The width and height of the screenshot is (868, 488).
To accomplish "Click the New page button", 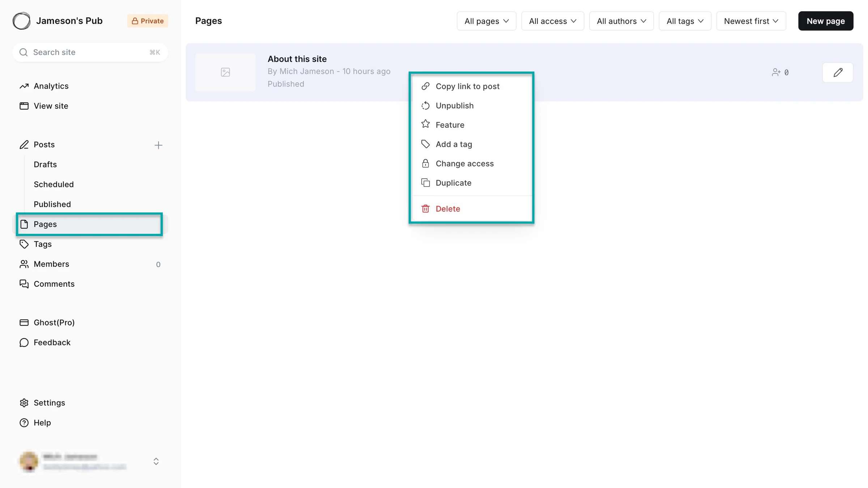I will [826, 21].
